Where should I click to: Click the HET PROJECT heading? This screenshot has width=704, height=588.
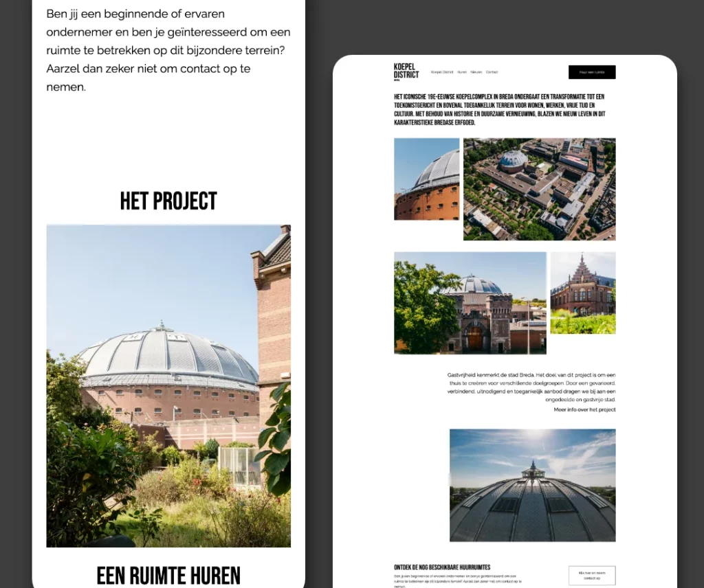coord(168,201)
